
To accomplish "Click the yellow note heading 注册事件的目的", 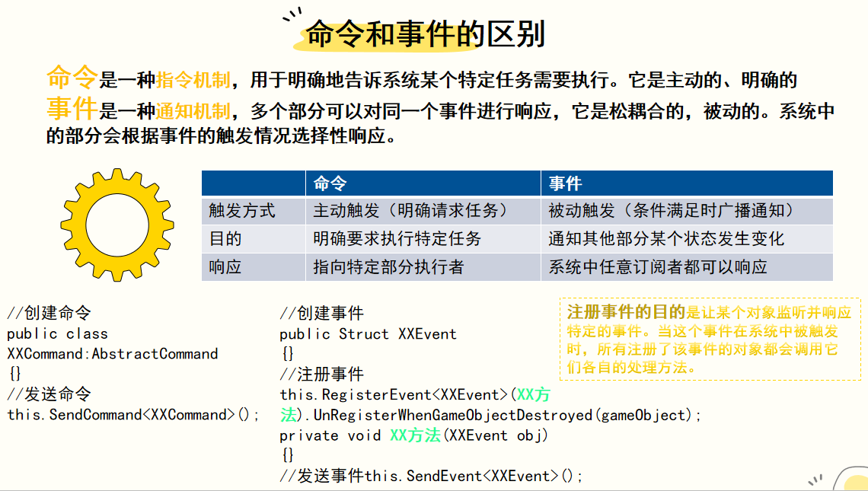I will (626, 312).
